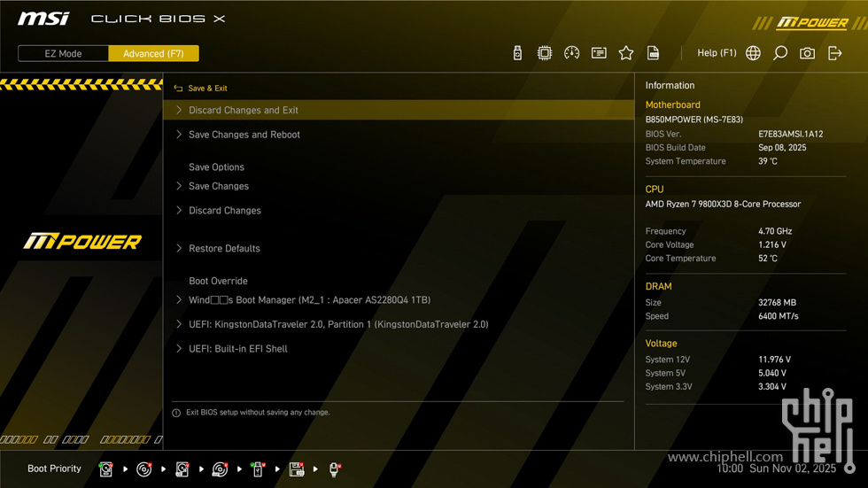The height and width of the screenshot is (488, 868).
Task: Click CPU frequency value 4.70 GHz
Action: (x=775, y=231)
